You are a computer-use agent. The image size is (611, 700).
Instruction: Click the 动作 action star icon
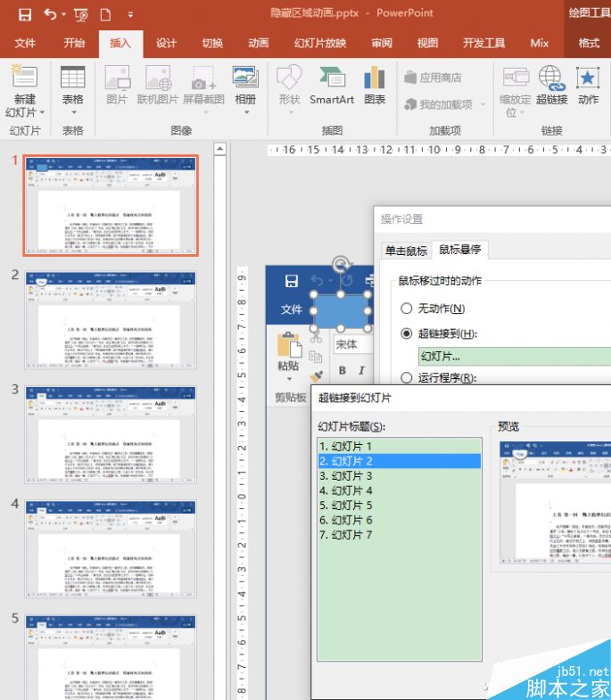(x=588, y=86)
